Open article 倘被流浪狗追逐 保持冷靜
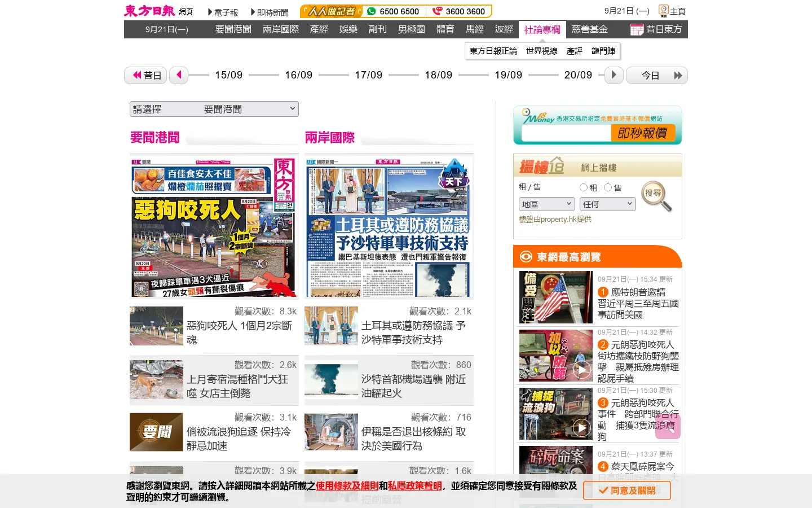This screenshot has height=508, width=812. tap(239, 439)
